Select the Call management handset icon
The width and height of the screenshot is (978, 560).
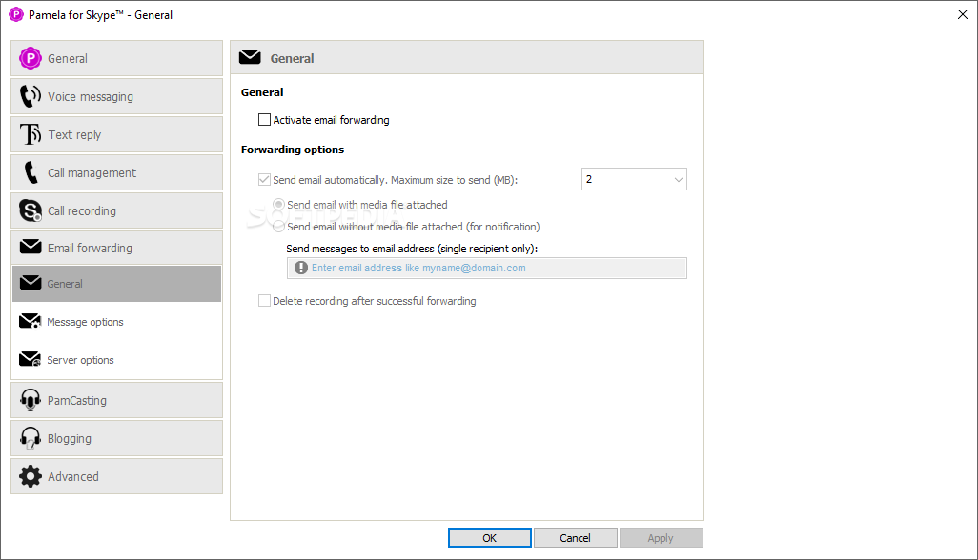click(x=31, y=172)
